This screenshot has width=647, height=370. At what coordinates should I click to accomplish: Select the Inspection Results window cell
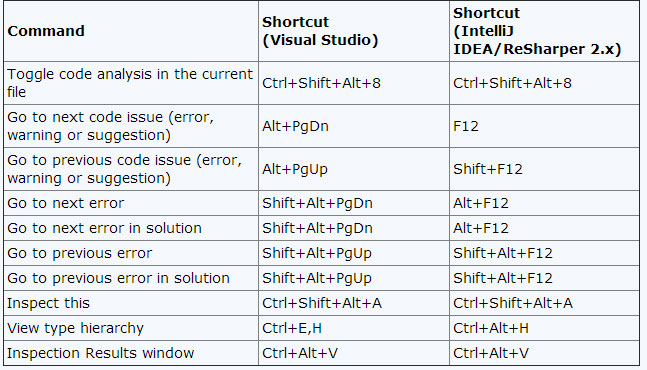click(x=131, y=353)
